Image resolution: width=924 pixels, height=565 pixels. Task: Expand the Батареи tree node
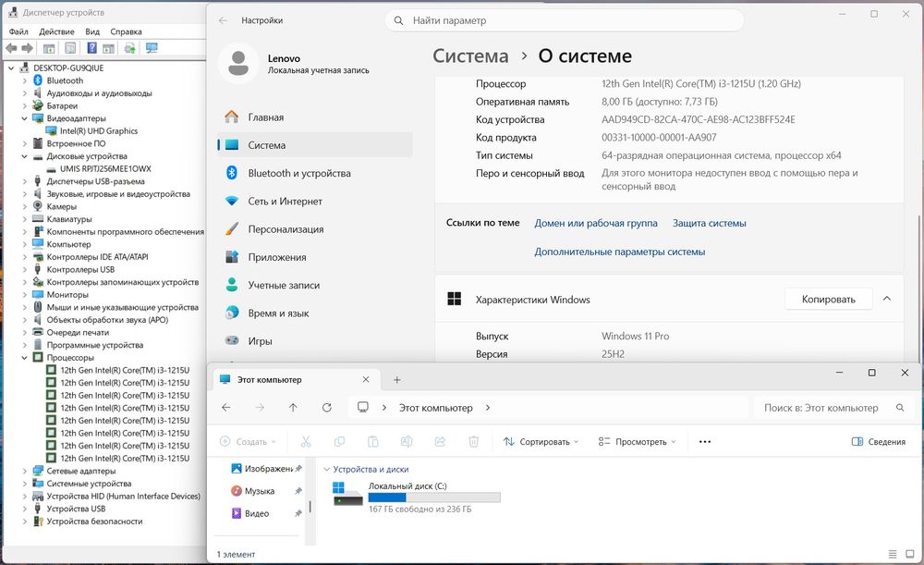(x=24, y=105)
